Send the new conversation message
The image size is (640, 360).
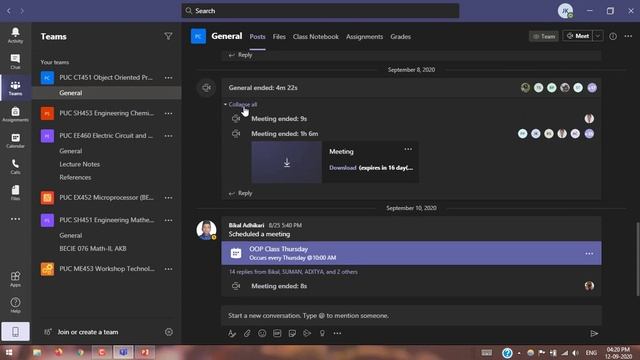[594, 333]
